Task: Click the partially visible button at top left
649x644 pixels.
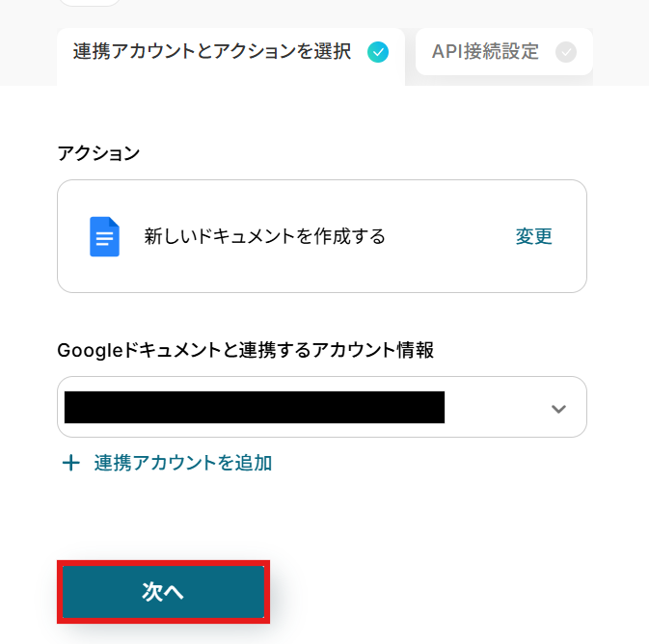Action: click(90, 3)
